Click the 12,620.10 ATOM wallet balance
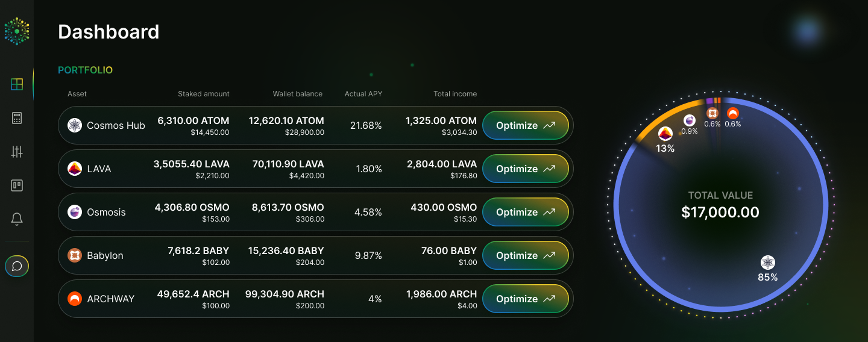Image resolution: width=868 pixels, height=342 pixels. click(x=286, y=121)
